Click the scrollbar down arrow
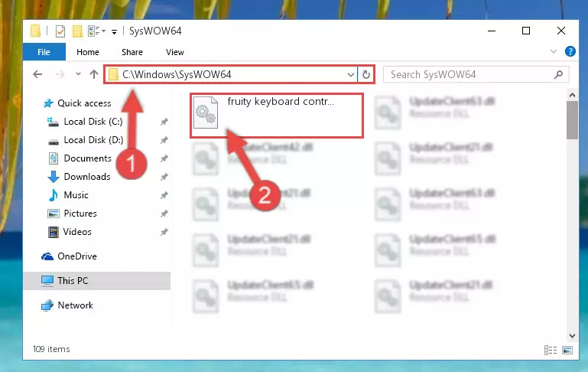 [x=572, y=335]
